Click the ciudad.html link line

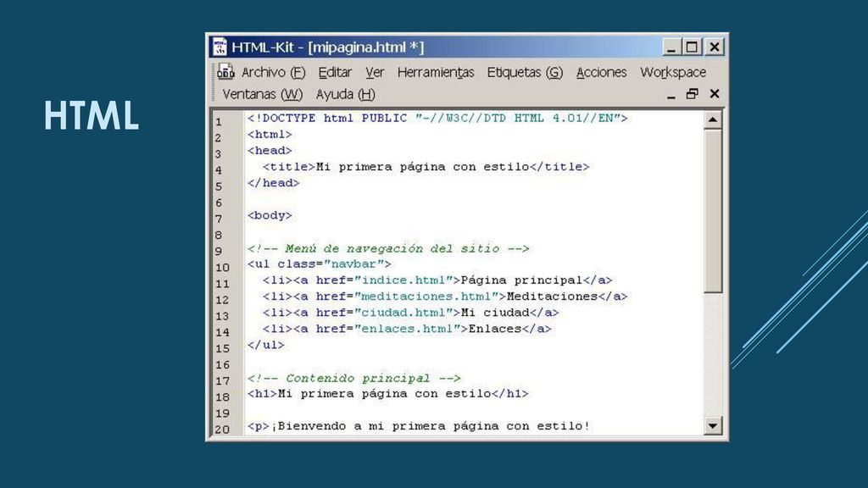tap(411, 313)
